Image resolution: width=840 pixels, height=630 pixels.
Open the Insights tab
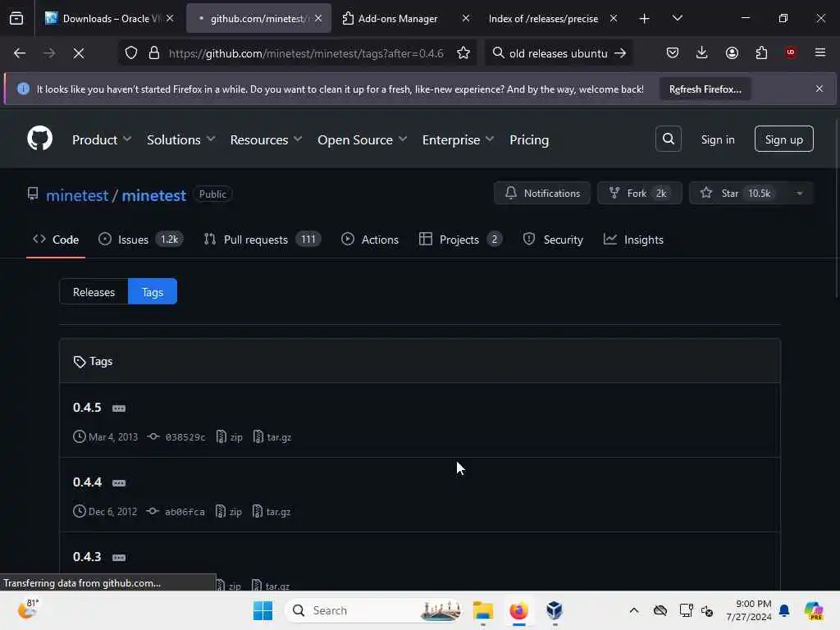tap(633, 240)
